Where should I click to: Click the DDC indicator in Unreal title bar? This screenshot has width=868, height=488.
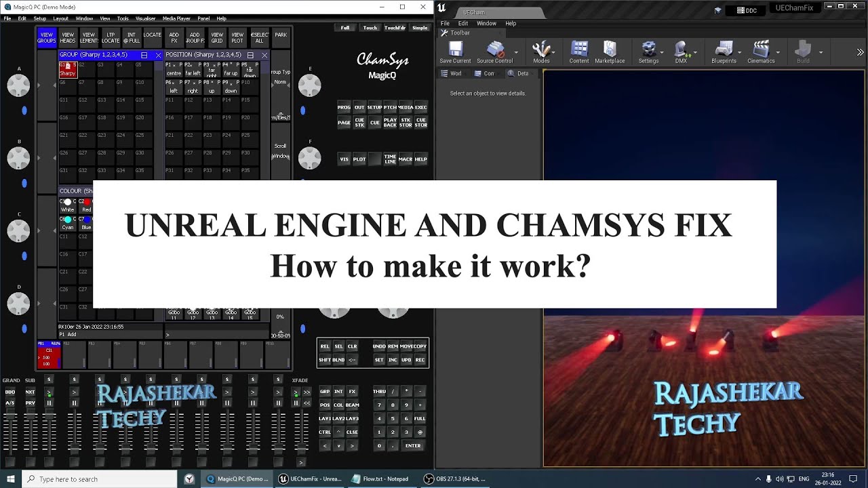pos(745,10)
